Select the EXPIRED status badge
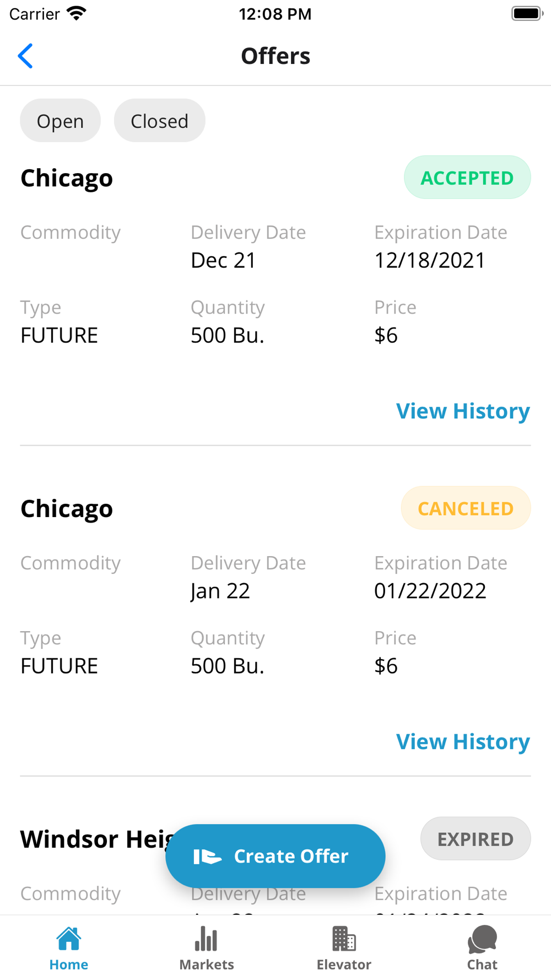Viewport: 551px width, 980px height. (x=476, y=839)
